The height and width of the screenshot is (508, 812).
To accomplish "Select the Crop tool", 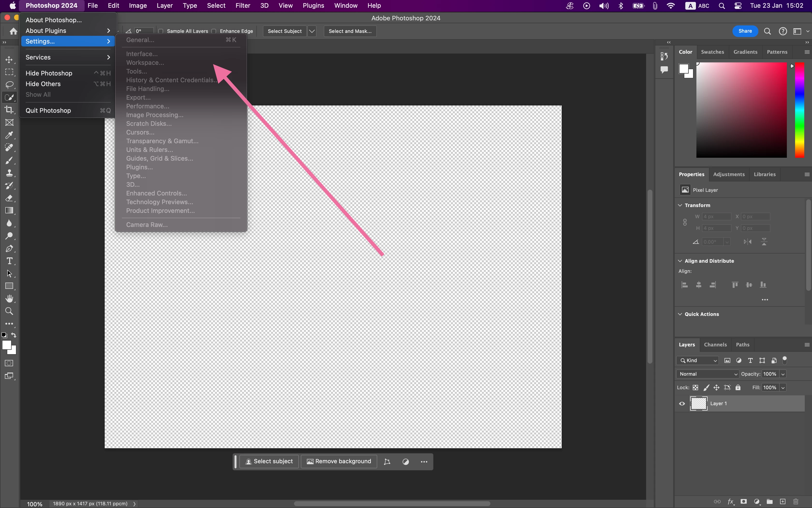I will pyautogui.click(x=9, y=110).
